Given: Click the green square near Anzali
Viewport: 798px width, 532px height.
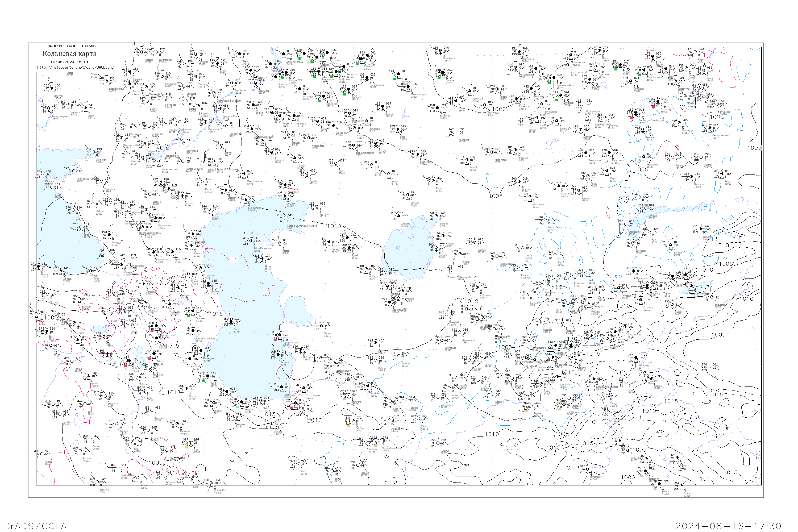Looking at the screenshot, I should (203, 381).
